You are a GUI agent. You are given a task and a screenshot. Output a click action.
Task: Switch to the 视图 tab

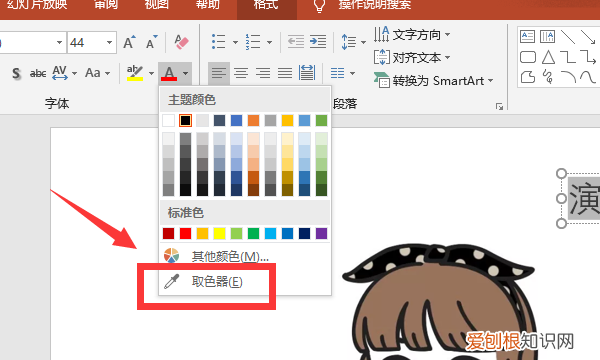click(x=157, y=5)
